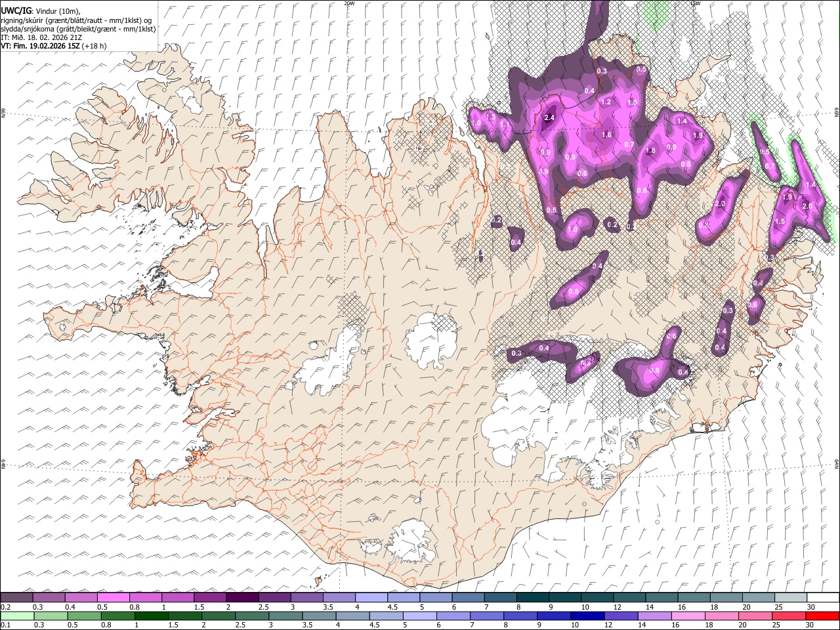Pick the darkest purple top-row swatch labeled 2

pos(242,598)
